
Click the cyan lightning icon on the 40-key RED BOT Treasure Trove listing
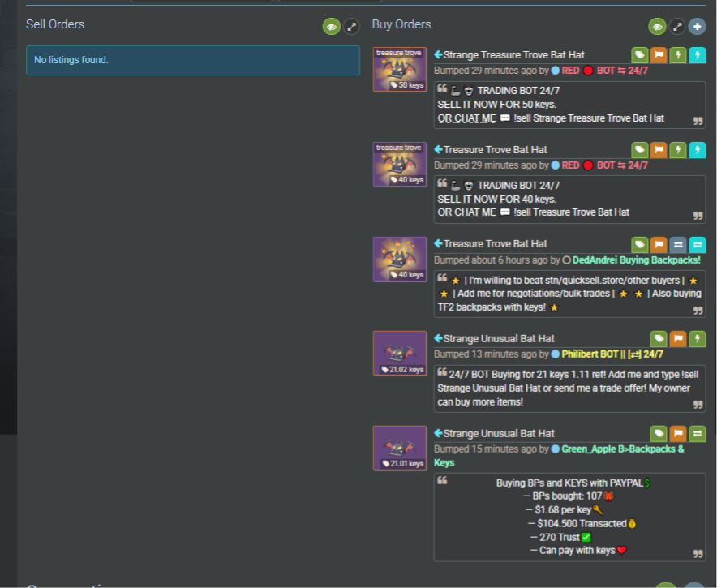tap(698, 149)
